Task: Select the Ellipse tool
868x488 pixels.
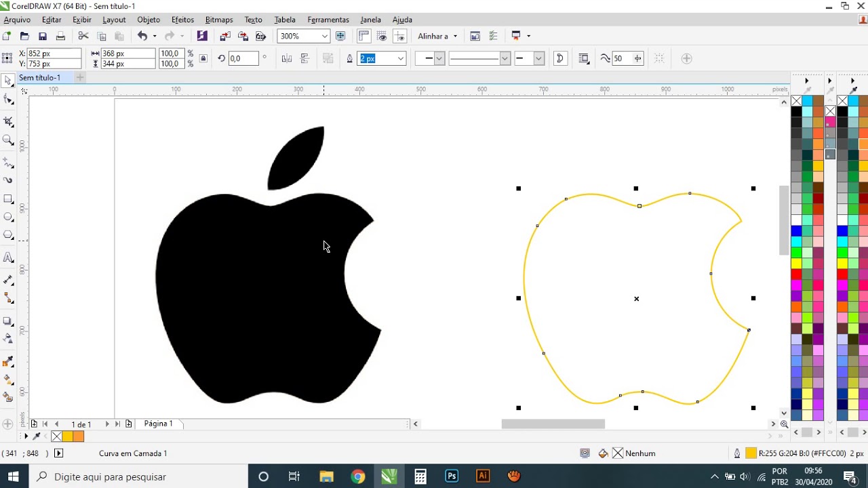Action: pyautogui.click(x=8, y=217)
